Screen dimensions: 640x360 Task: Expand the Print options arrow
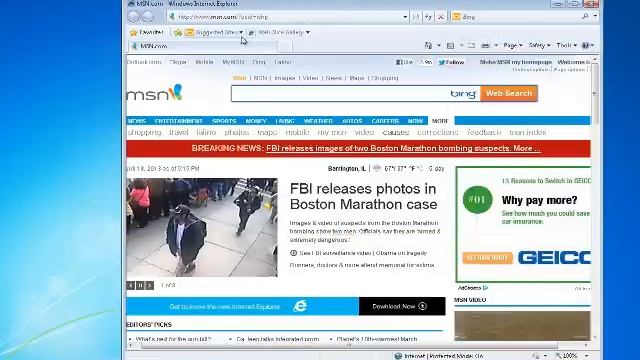click(496, 45)
